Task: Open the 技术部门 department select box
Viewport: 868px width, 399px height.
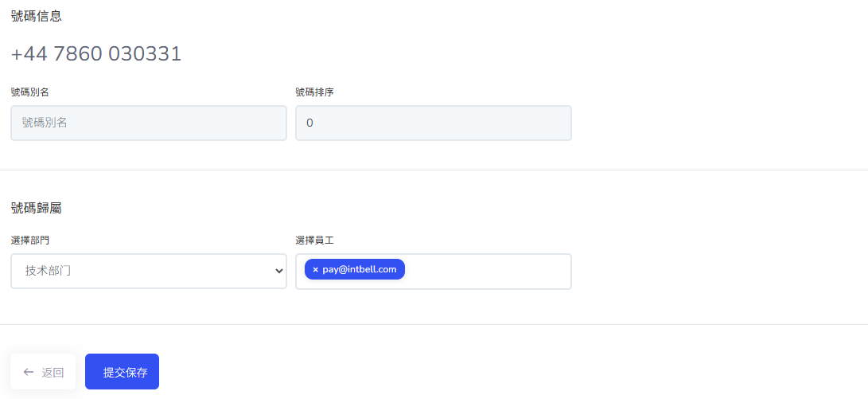Action: tap(148, 271)
